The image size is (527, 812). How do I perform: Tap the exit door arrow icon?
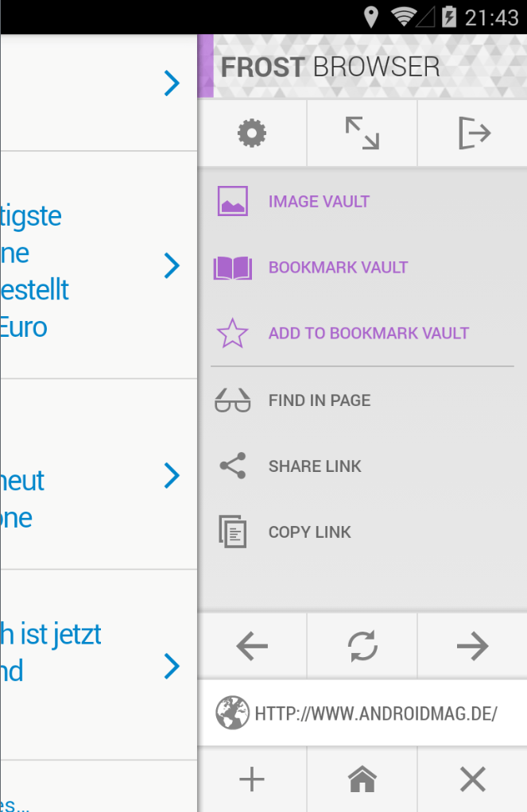pyautogui.click(x=474, y=133)
